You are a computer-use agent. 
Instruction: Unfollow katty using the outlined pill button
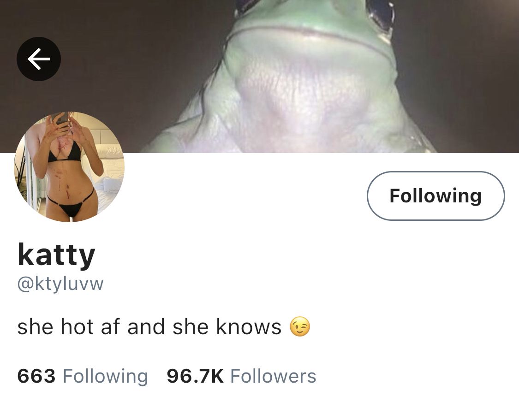435,196
